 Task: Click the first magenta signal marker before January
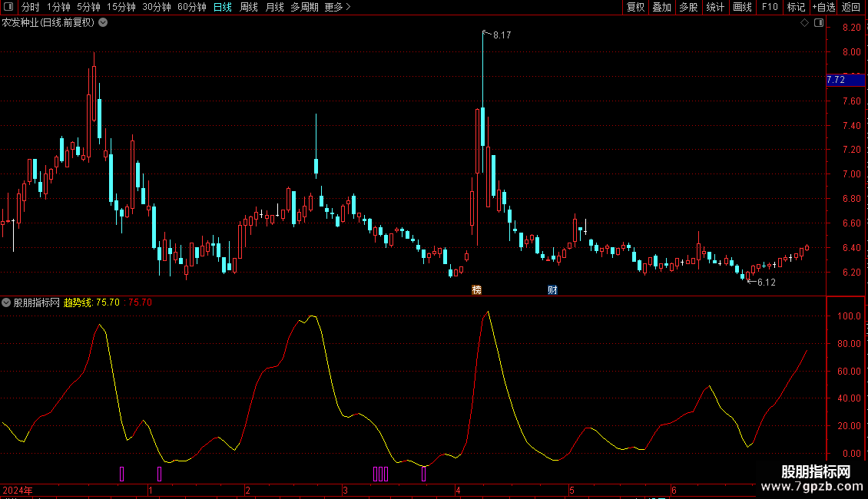tap(122, 474)
